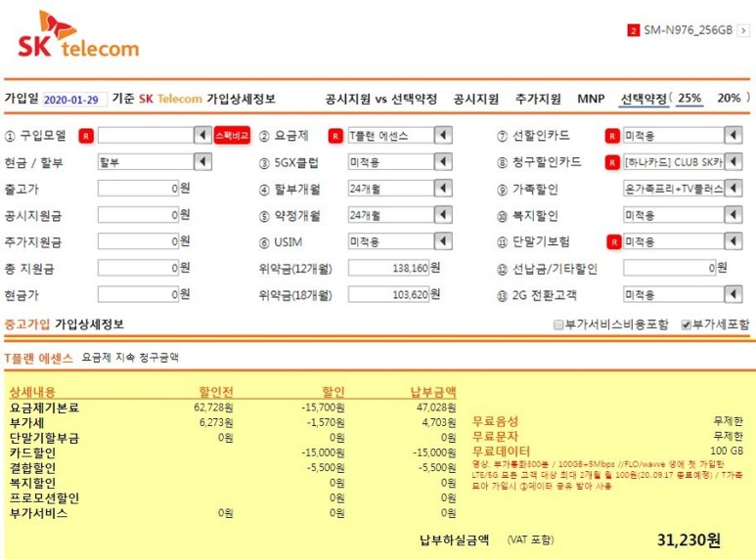
Task: Click the red R icon beside 단말기보험
Action: tap(614, 242)
